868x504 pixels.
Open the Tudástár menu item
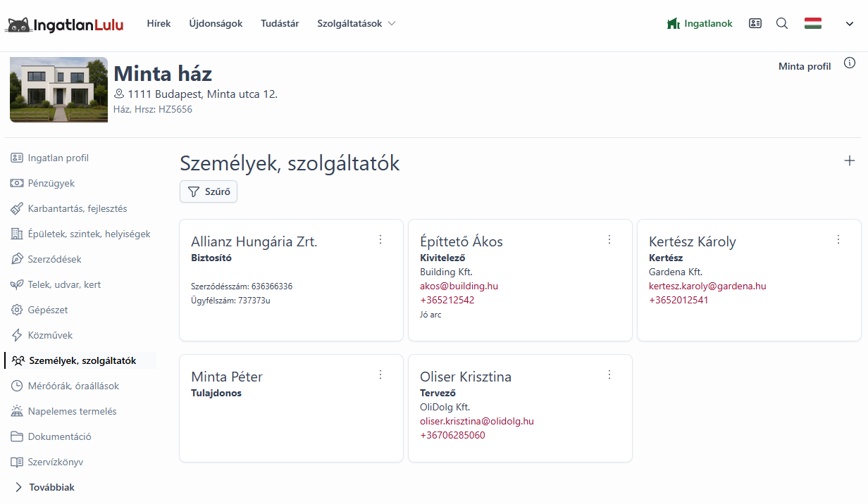click(280, 23)
